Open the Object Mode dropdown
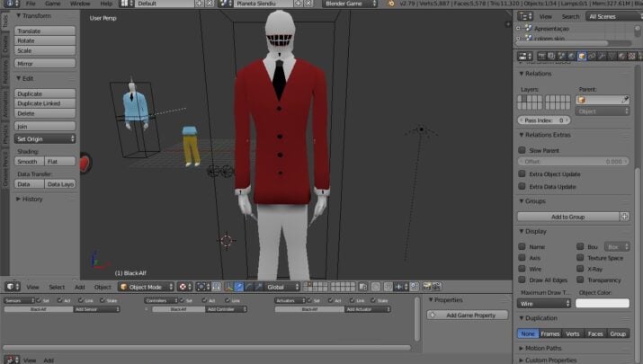Viewport: 643px width, 364px height. click(x=146, y=287)
